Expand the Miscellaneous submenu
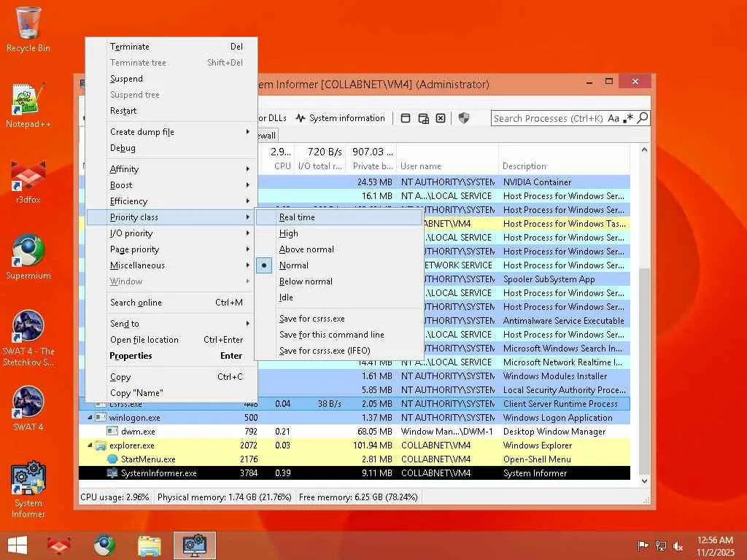Viewport: 747px width, 560px height. click(x=171, y=265)
